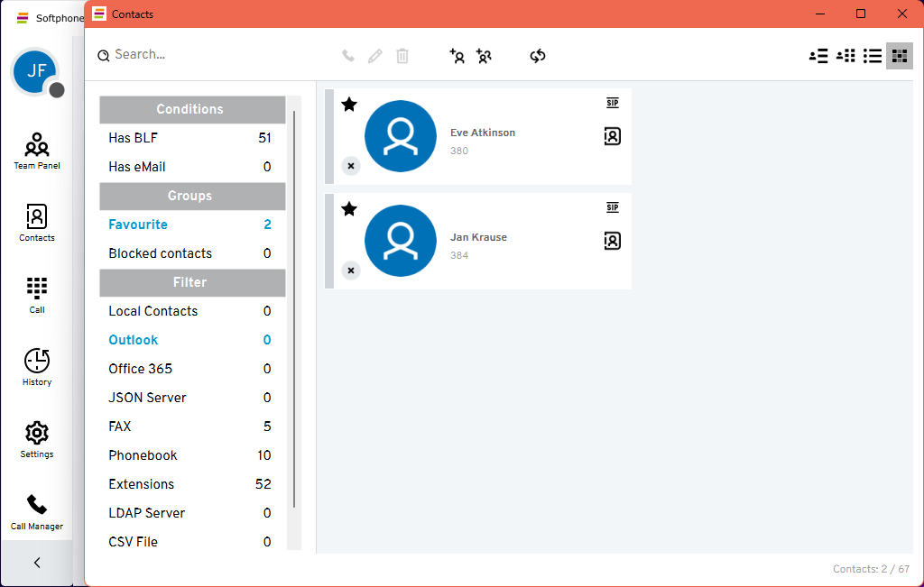Screen dimensions: 924x587
Task: Switch to plain list view mode
Action: [x=872, y=56]
